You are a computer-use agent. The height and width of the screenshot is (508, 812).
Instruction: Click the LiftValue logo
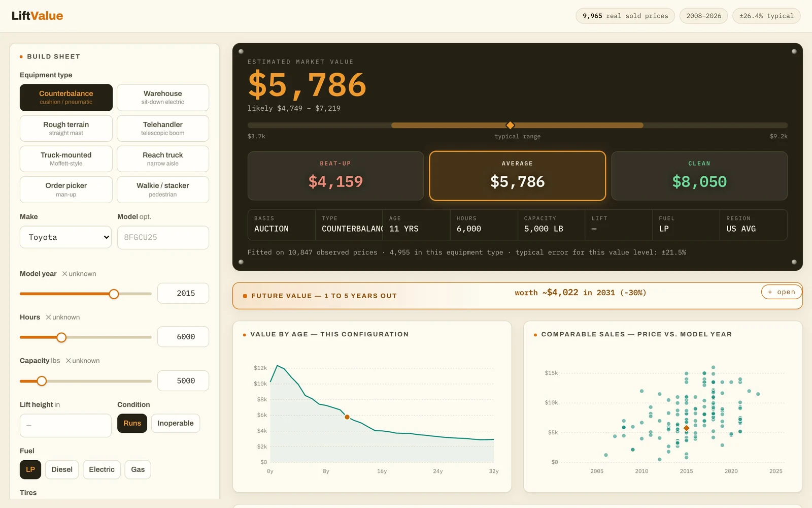click(x=37, y=16)
